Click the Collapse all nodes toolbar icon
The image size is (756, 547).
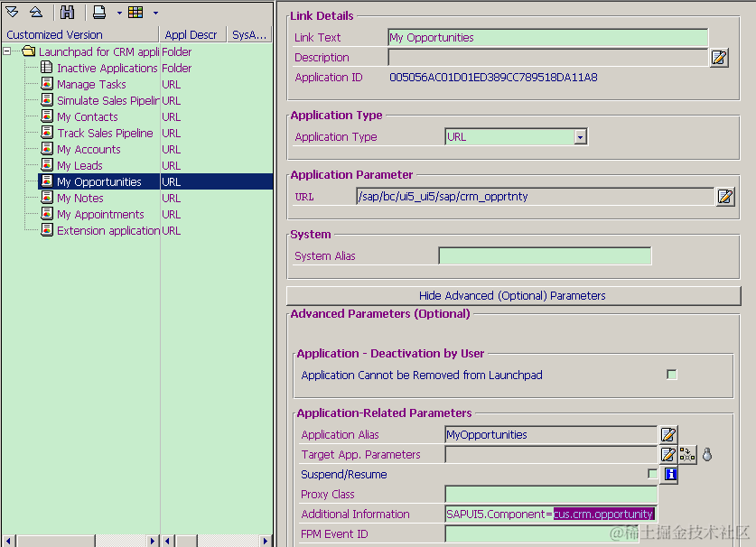(x=36, y=12)
